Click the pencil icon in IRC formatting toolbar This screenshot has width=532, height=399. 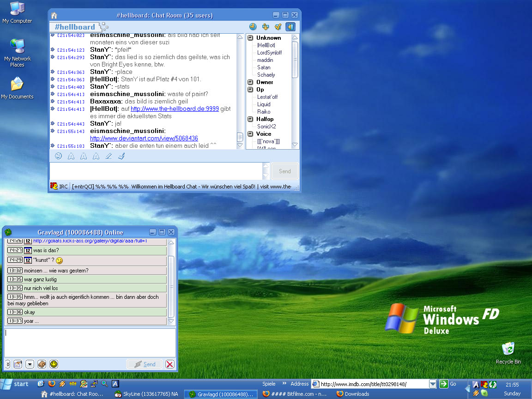click(x=109, y=156)
